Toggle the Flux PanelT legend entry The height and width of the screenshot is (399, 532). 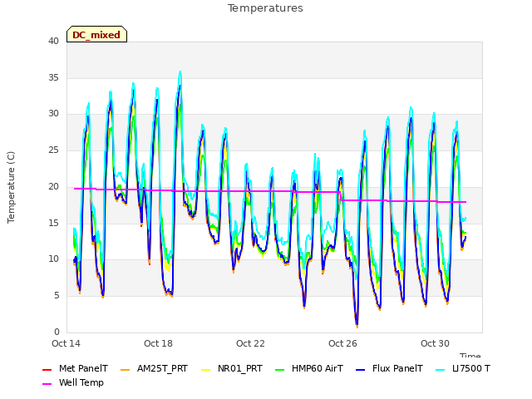pyautogui.click(x=389, y=368)
